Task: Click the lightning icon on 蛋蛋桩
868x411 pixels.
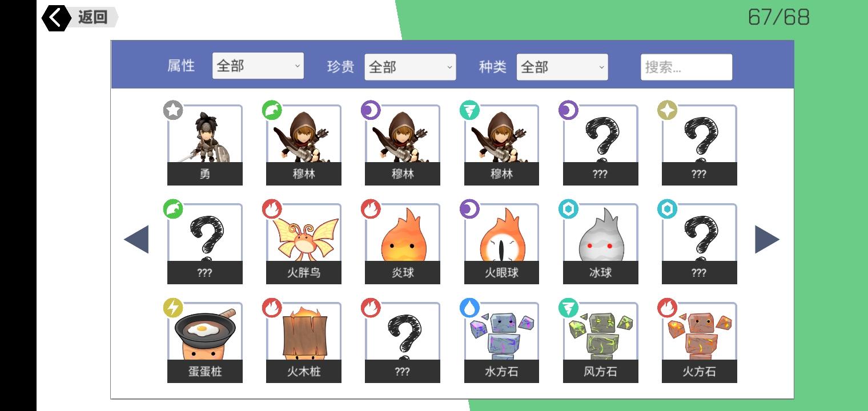Action: click(173, 308)
